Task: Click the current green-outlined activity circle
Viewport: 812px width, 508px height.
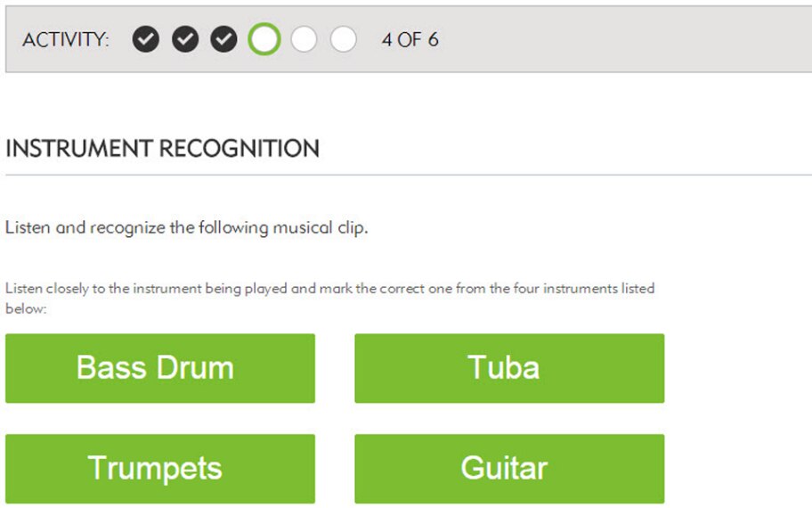Action: pos(264,39)
